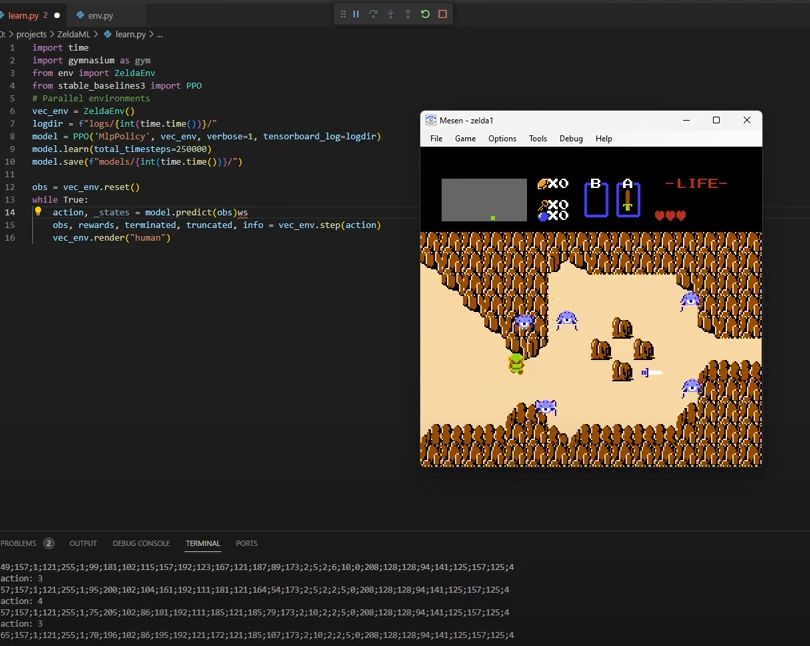Screen dimensions: 810x646
Task: Grab the debug toolbar drag handle
Action: coord(343,14)
